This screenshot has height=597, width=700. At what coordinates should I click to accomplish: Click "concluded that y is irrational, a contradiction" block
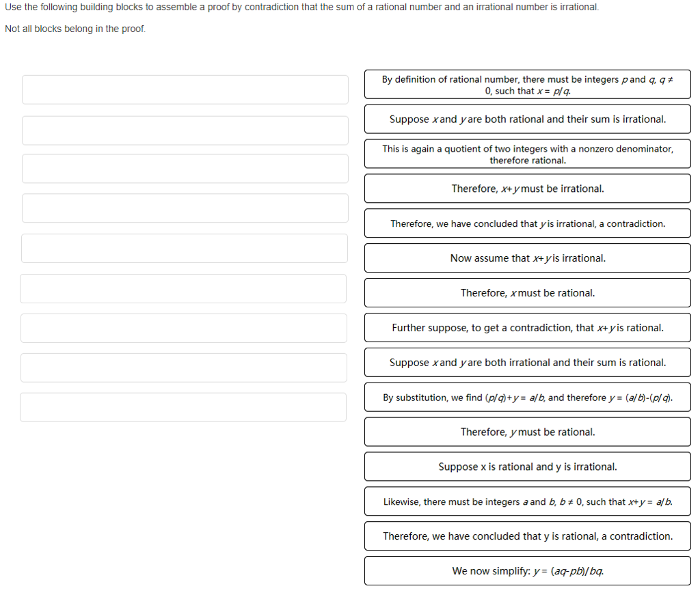[x=527, y=223]
